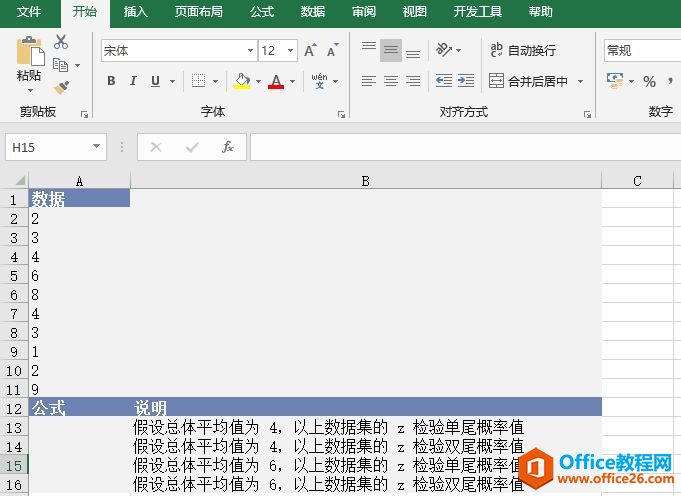This screenshot has width=681, height=496.
Task: Open the 文件 (File) menu
Action: pyautogui.click(x=29, y=12)
